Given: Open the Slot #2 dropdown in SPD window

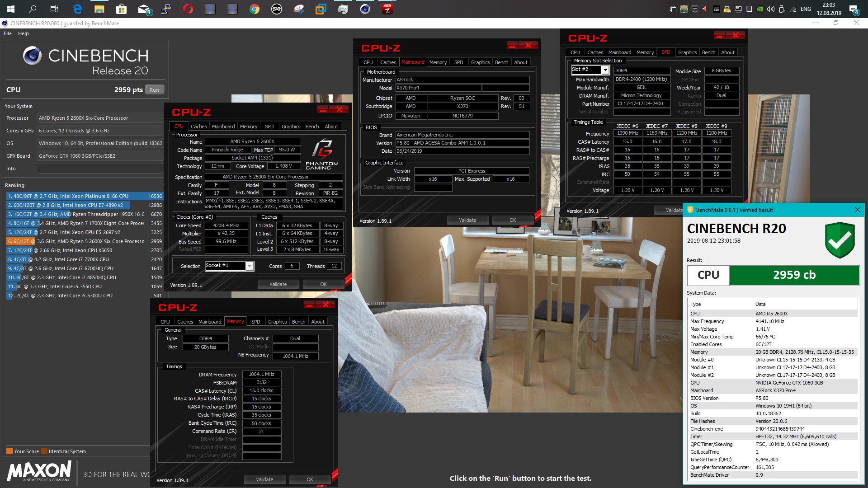Looking at the screenshot, I should click(605, 70).
